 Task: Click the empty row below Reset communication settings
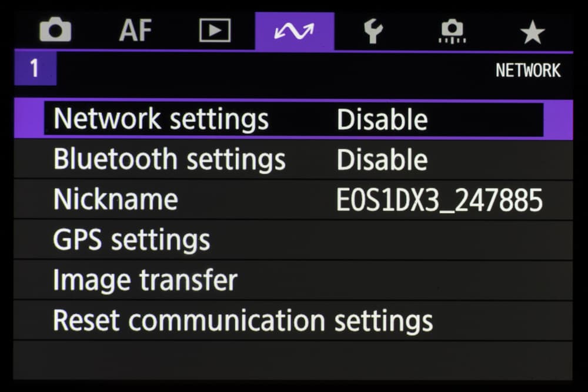tap(293, 359)
